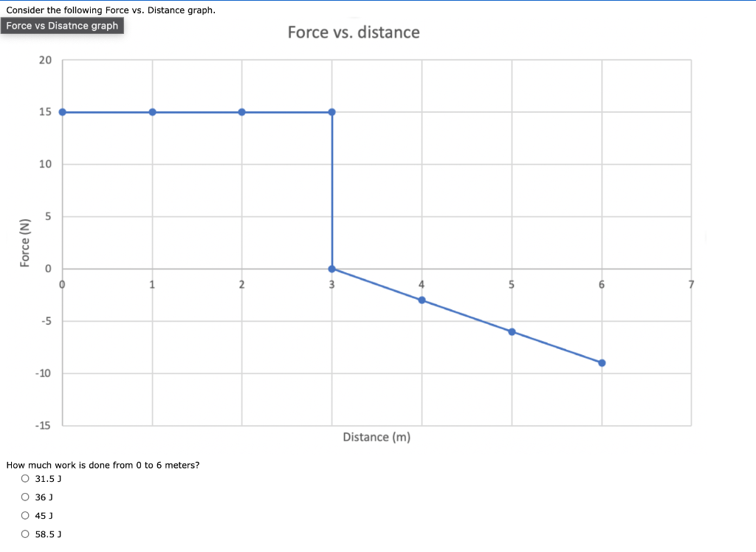Image resolution: width=756 pixels, height=552 pixels.
Task: Select the data point at 0 meters, 15 N
Action: (x=62, y=111)
